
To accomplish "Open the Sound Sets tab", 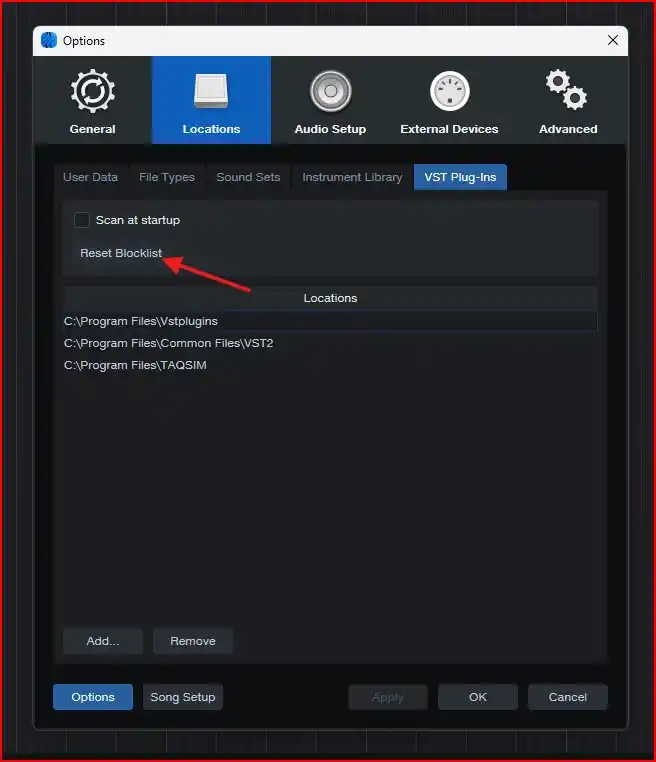I will [248, 177].
